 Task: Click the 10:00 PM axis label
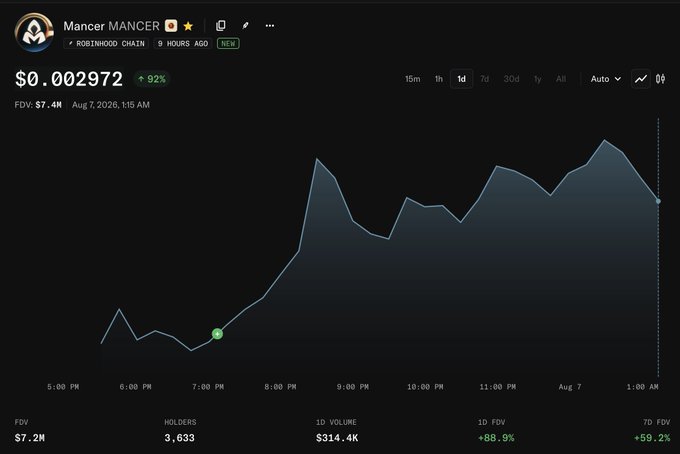coord(425,387)
